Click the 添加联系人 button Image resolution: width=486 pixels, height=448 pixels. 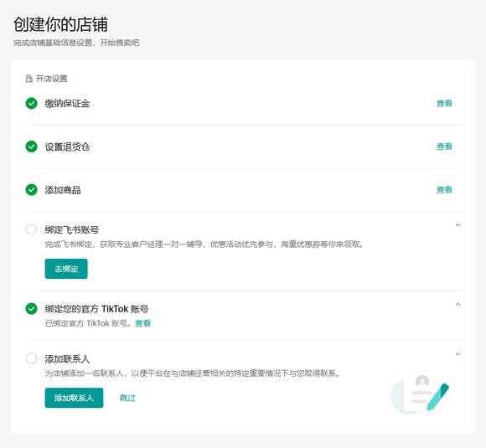[74, 398]
